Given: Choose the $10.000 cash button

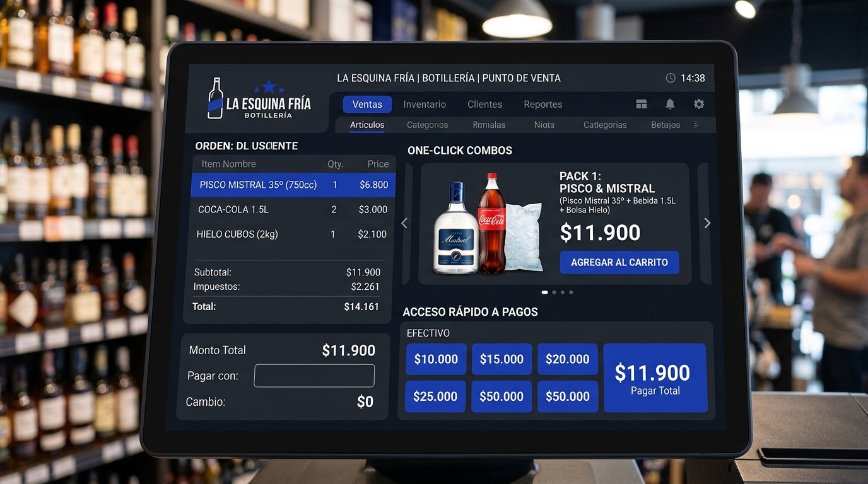Looking at the screenshot, I should click(436, 359).
